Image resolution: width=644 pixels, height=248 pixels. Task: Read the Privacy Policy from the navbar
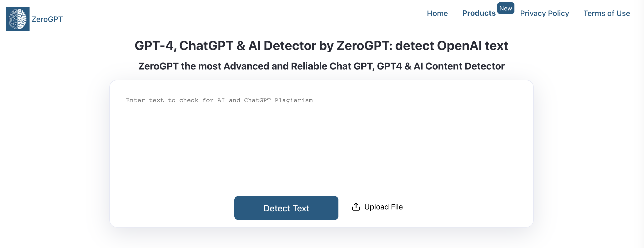[544, 13]
